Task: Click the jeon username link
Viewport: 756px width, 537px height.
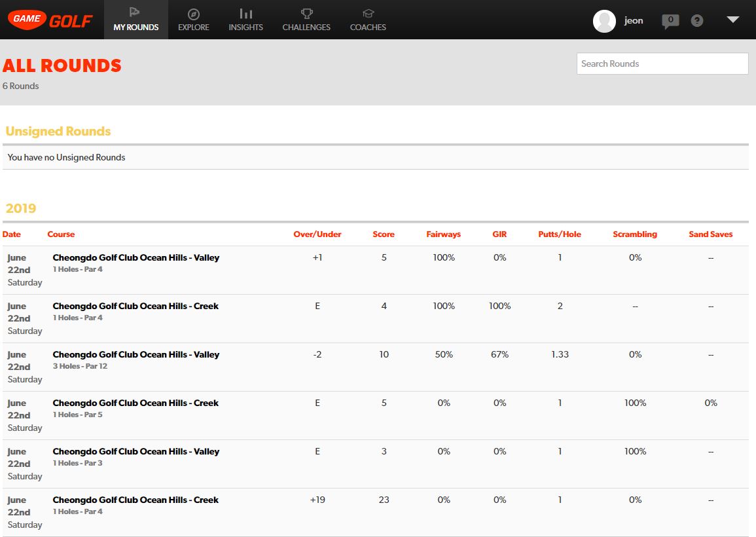Action: point(634,21)
